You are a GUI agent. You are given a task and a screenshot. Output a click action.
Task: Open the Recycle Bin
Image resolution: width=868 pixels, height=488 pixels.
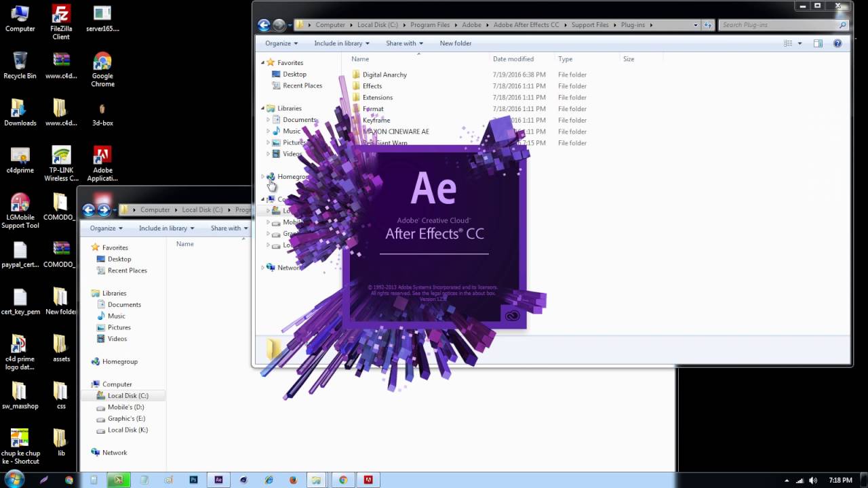20,65
